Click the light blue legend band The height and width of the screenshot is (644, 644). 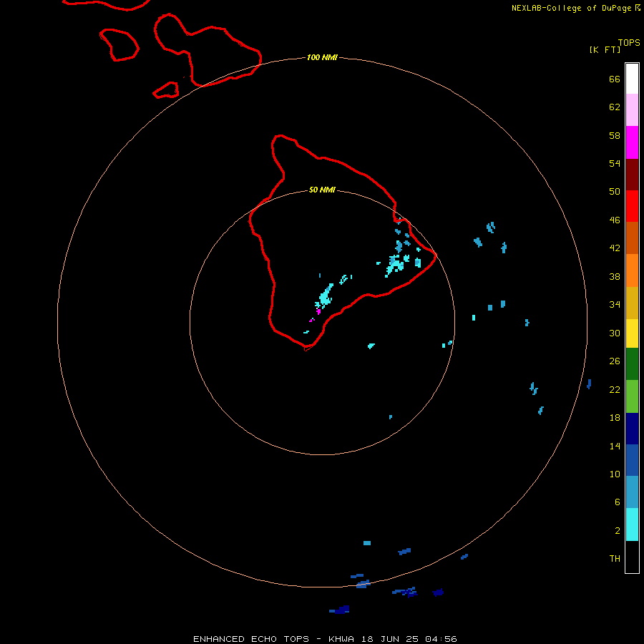[632, 492]
